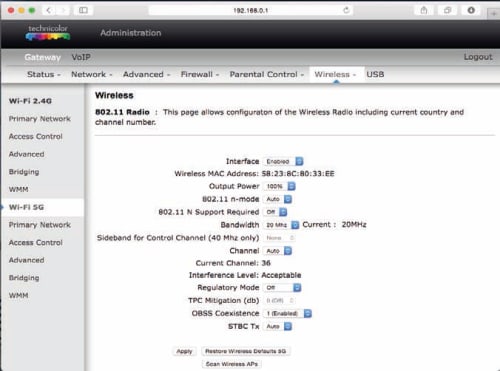This screenshot has width=500, height=371.
Task: Open the Interface Enabled dropdown
Action: [x=283, y=161]
